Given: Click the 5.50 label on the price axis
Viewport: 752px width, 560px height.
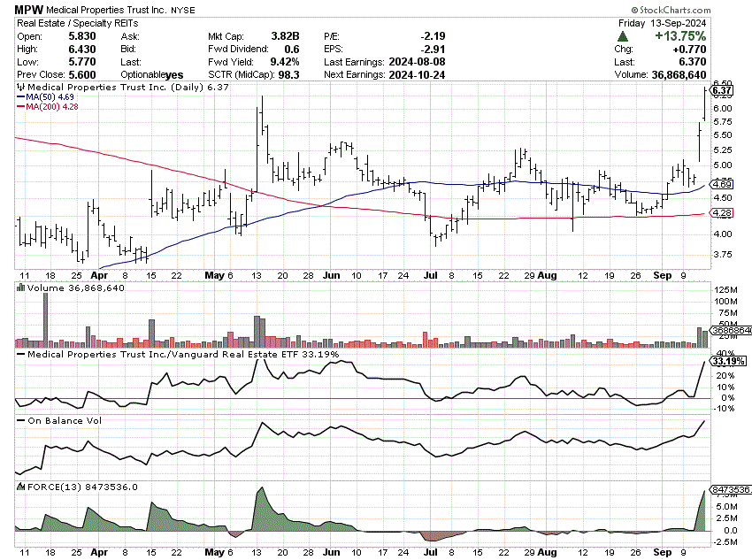Looking at the screenshot, I should point(723,135).
